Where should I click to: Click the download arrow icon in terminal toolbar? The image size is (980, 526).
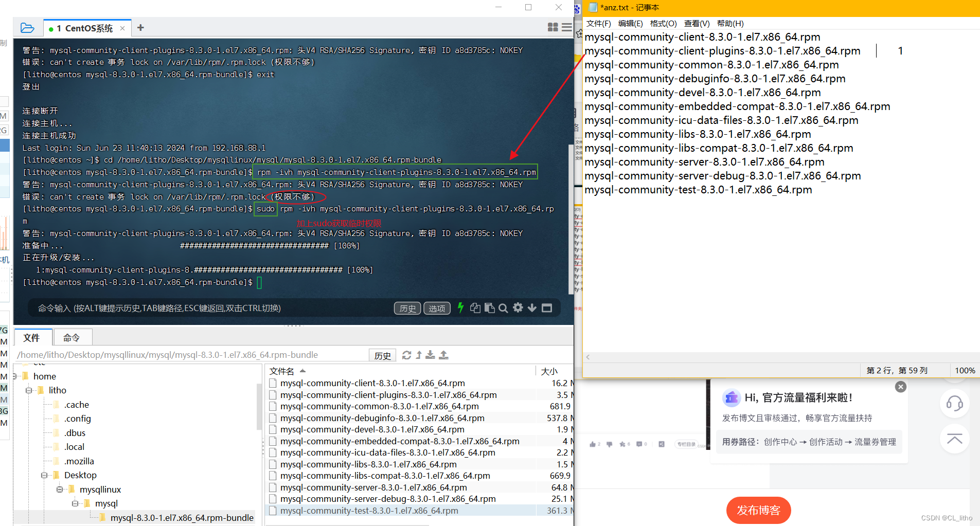click(x=532, y=307)
